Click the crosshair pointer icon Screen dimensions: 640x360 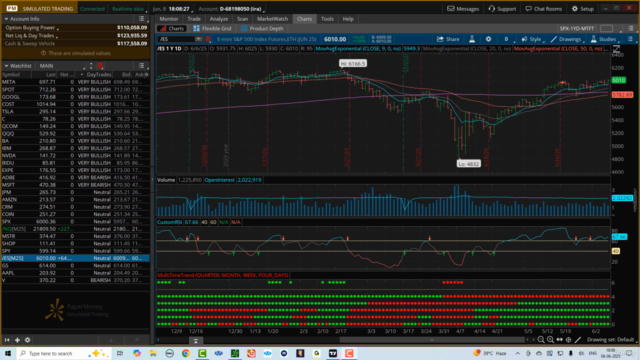tap(569, 340)
